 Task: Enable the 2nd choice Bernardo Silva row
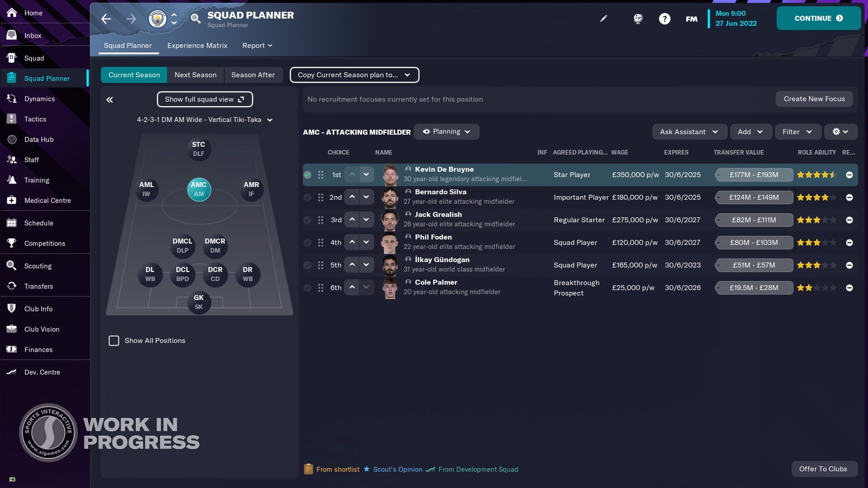307,197
